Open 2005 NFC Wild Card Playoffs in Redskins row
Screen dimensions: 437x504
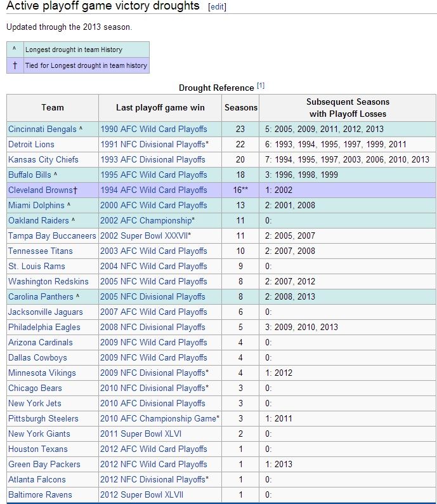(153, 282)
